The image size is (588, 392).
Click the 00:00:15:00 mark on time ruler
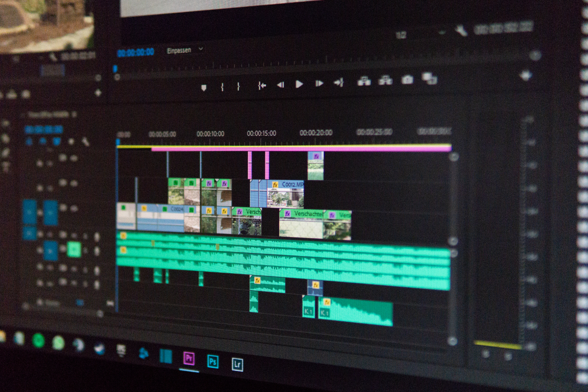click(261, 134)
